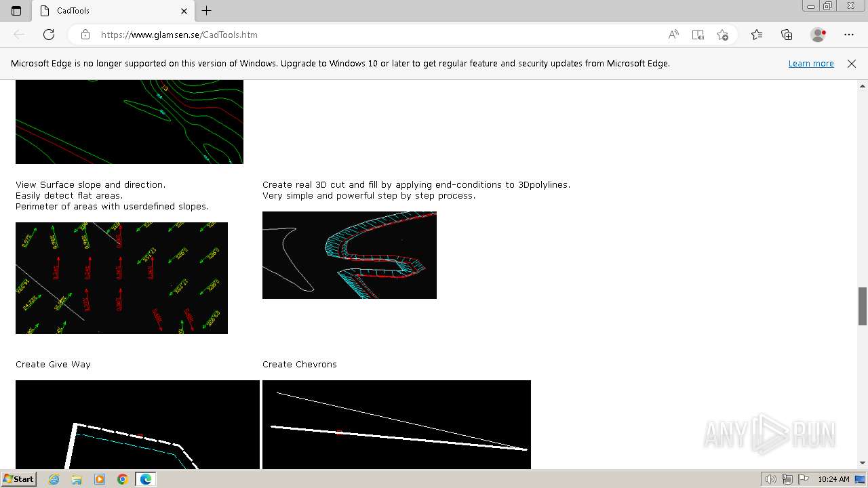Screen dimensions: 868x488
Task: Click 'Very simple and powerful step by step' line
Action: click(369, 195)
